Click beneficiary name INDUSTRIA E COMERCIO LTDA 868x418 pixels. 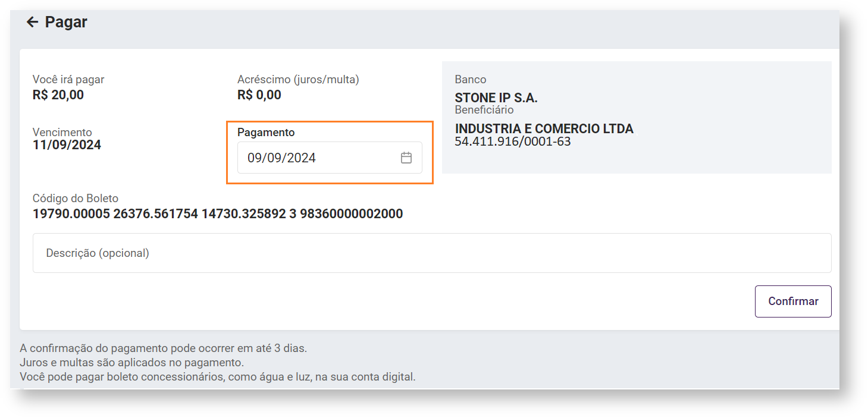point(544,128)
